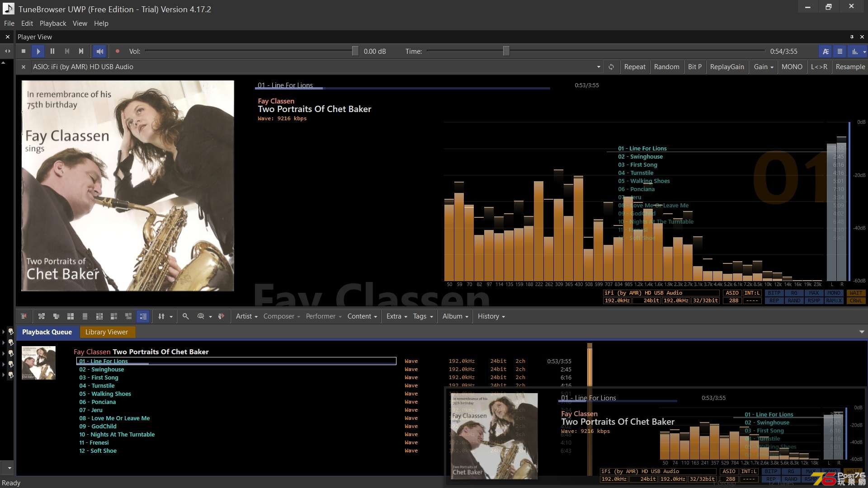Select track 12 - Soft Shoe in queue
The height and width of the screenshot is (488, 868).
[x=98, y=450]
